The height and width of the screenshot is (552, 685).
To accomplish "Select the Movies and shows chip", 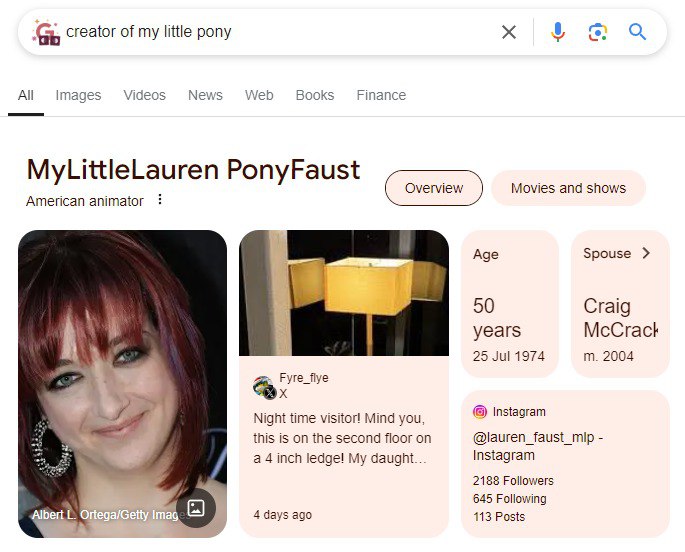I will [568, 188].
